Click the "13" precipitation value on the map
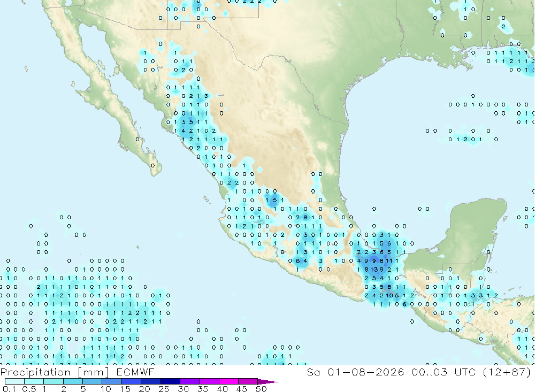Screen dimensions: 535x392 (373, 270)
